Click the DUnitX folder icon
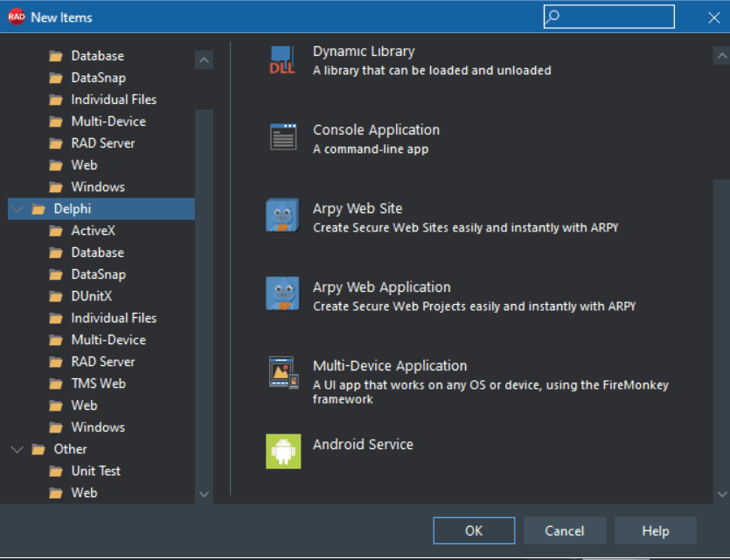 click(56, 297)
